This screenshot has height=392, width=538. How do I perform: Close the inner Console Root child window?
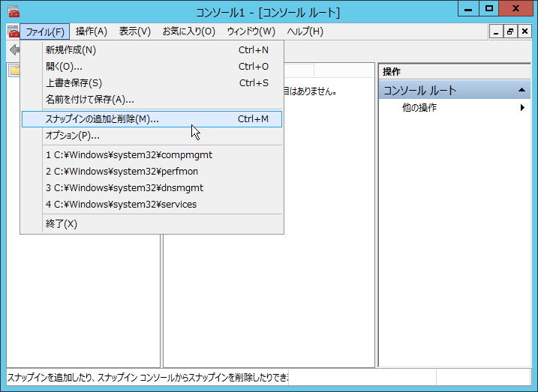coord(523,31)
